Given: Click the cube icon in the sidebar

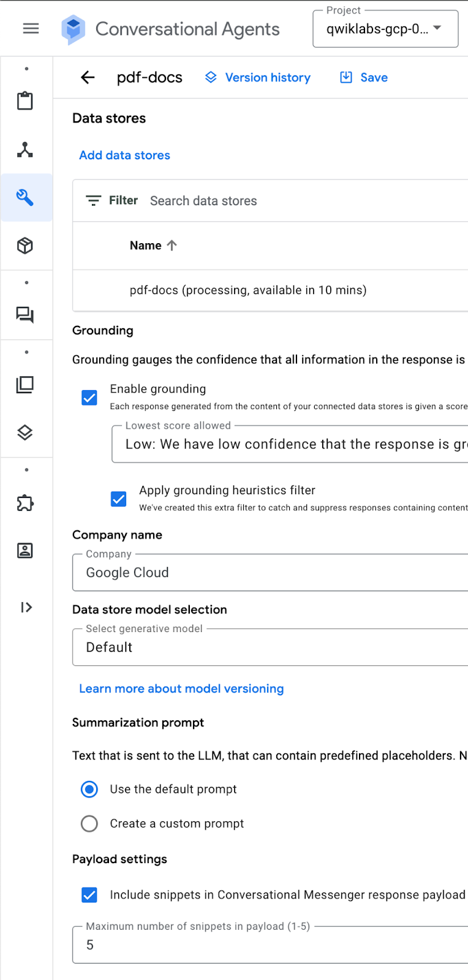Looking at the screenshot, I should coord(25,246).
